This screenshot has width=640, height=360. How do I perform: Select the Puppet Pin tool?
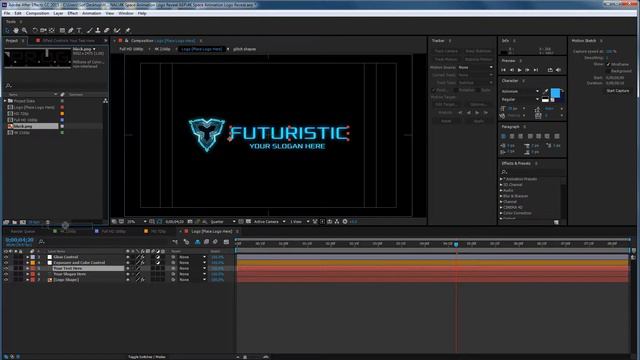click(x=128, y=30)
